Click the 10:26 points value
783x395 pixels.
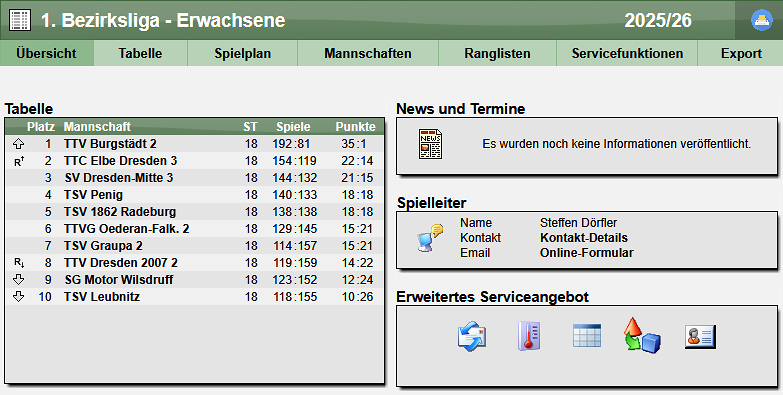click(x=358, y=297)
